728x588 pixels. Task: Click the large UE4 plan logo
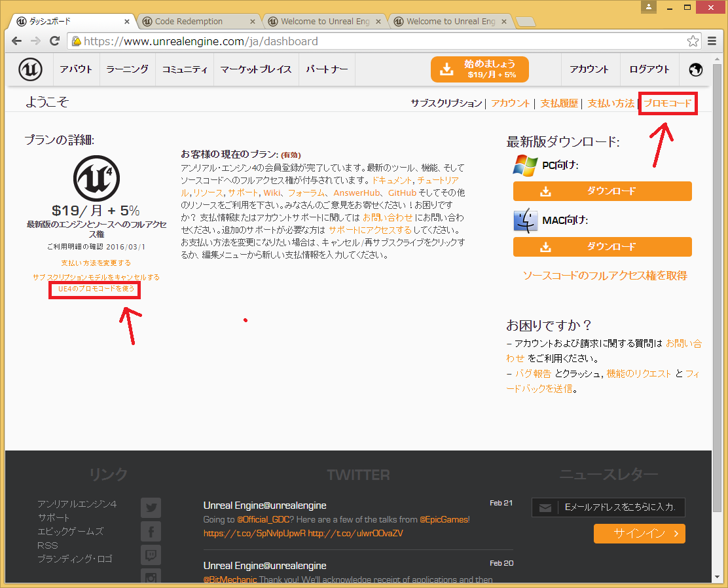97,178
